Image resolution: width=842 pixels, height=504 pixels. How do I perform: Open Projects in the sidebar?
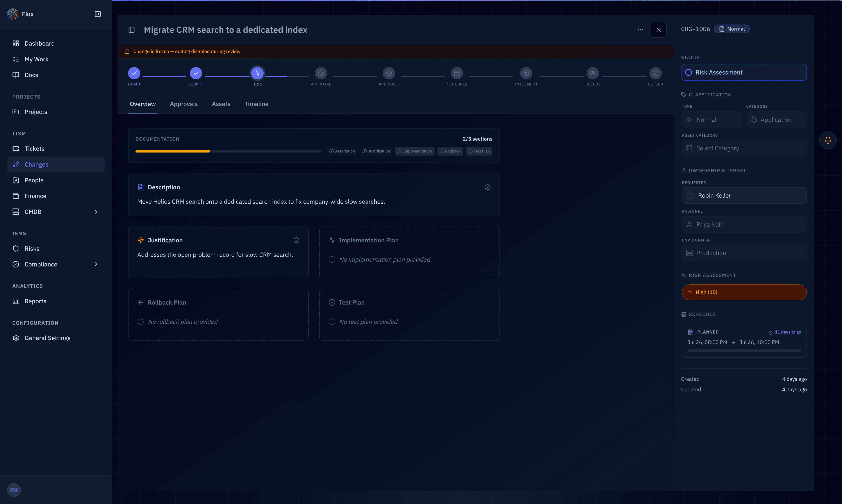[56, 112]
